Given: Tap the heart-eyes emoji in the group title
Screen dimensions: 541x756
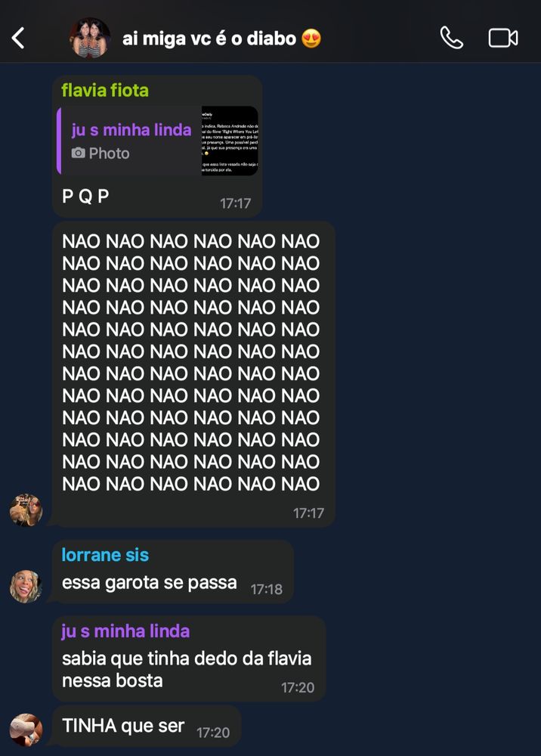Looking at the screenshot, I should pyautogui.click(x=311, y=39).
